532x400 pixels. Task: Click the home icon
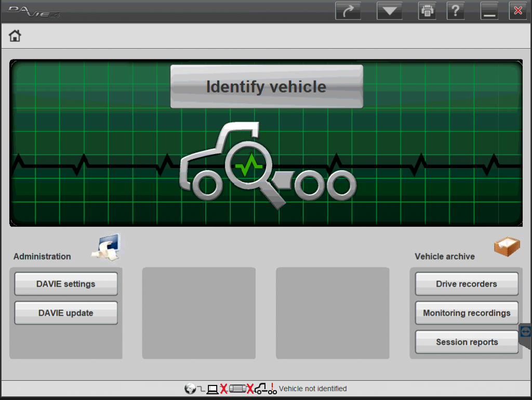(15, 36)
